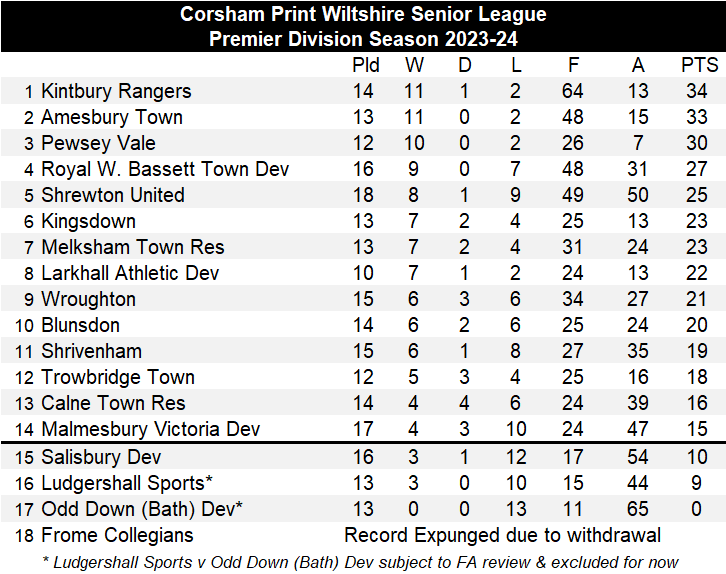726x574 pixels.
Task: Click Trowbridge Town in the table
Action: 118,377
